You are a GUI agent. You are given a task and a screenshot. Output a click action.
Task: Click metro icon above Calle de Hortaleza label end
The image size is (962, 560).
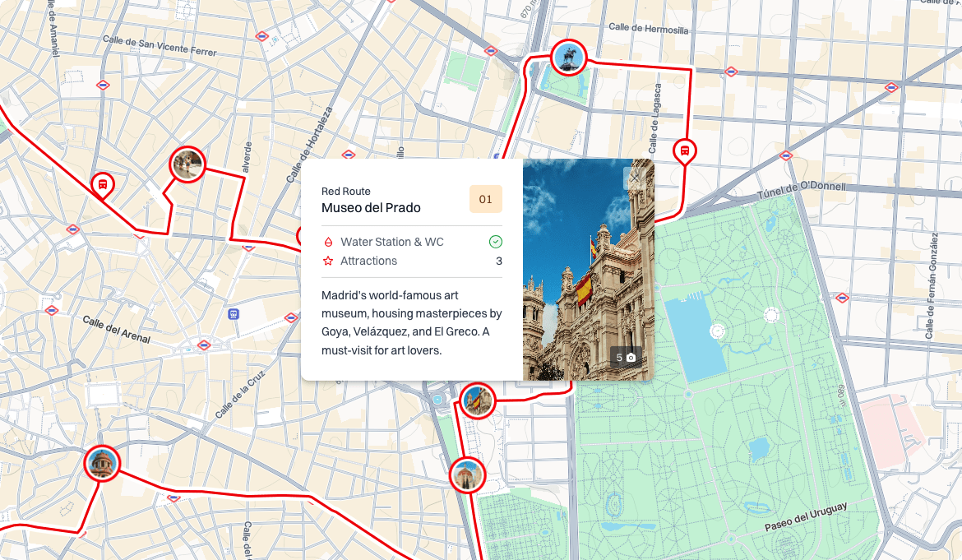(x=349, y=154)
